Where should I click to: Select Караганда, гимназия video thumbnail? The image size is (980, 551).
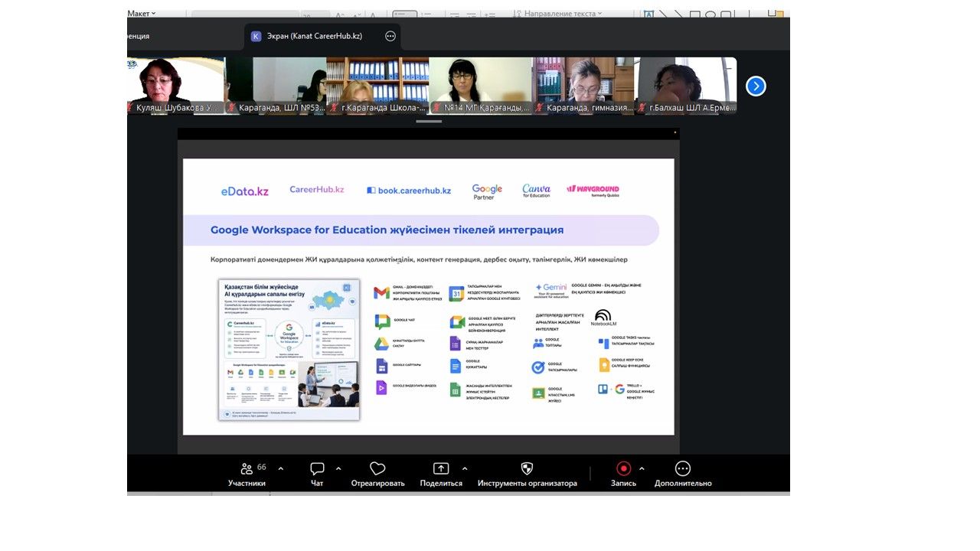[583, 86]
